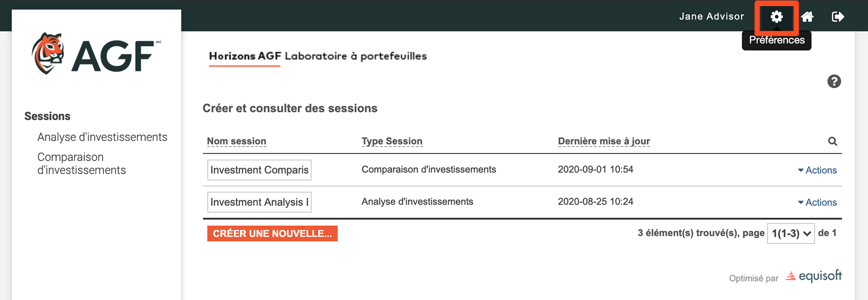This screenshot has height=300, width=868.
Task: Click the Equisoft logo
Action: click(x=814, y=276)
